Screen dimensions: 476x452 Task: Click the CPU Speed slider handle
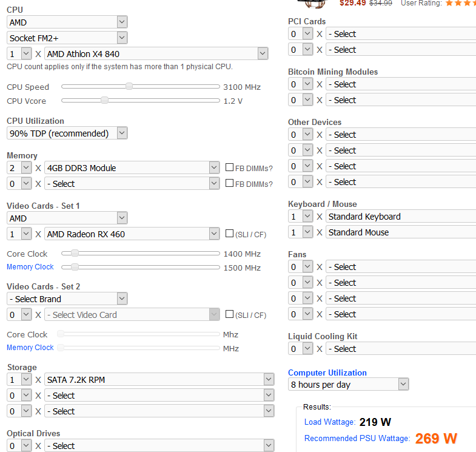(x=129, y=86)
